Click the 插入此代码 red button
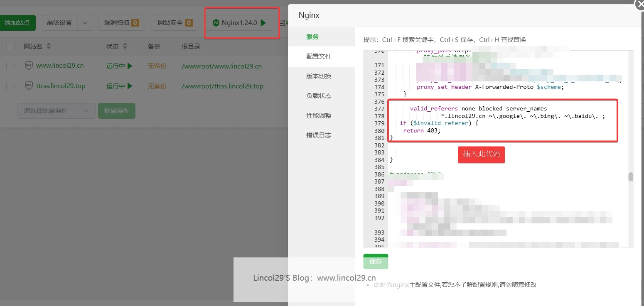 tap(481, 154)
